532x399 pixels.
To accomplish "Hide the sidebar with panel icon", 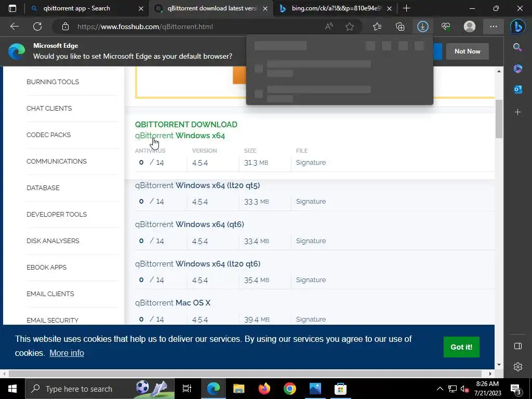I will pyautogui.click(x=518, y=345).
